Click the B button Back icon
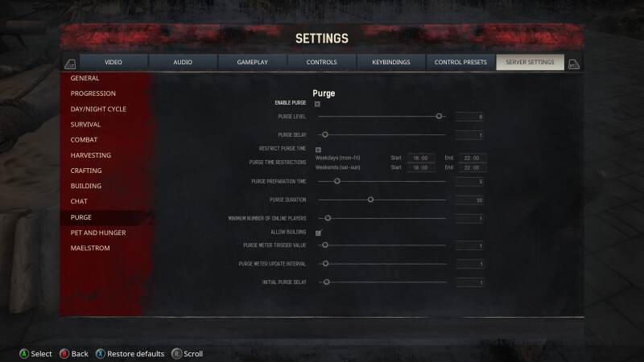This screenshot has height=362, width=644. [x=64, y=354]
